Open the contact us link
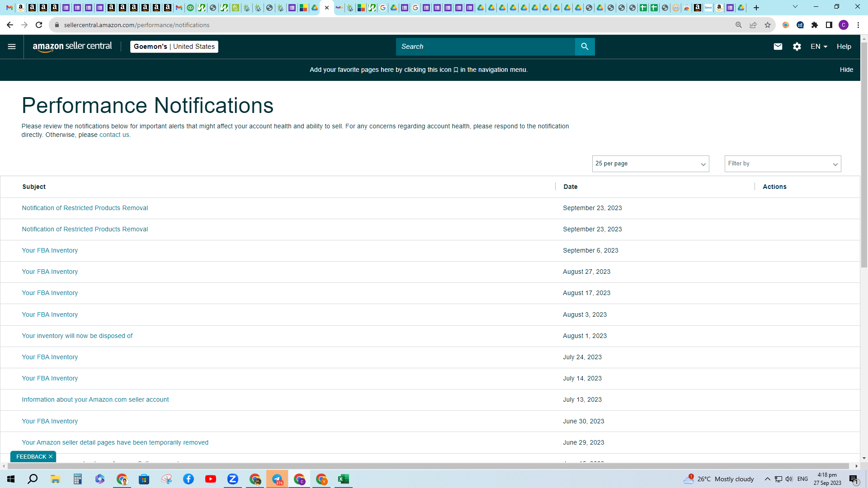The height and width of the screenshot is (488, 868). (114, 135)
